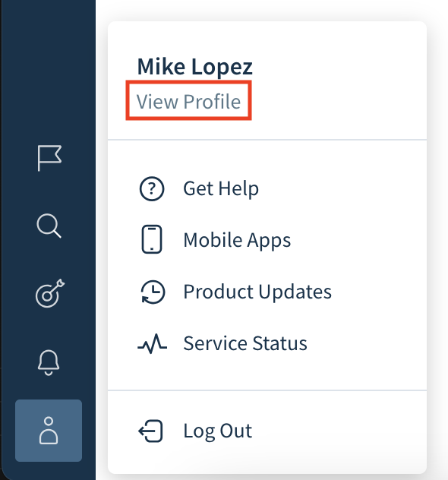Open notifications bell in the sidebar

(x=49, y=362)
